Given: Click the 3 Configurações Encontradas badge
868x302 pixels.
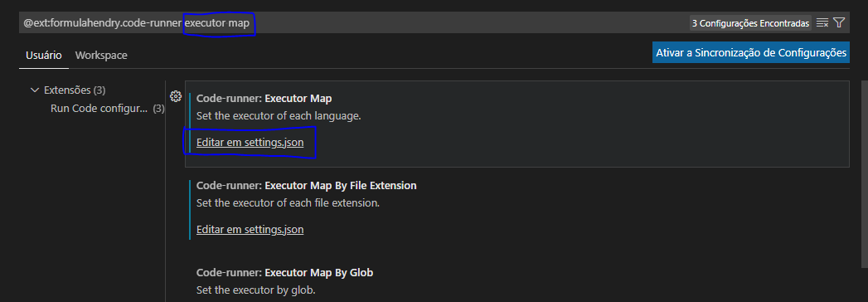Looking at the screenshot, I should (x=750, y=23).
